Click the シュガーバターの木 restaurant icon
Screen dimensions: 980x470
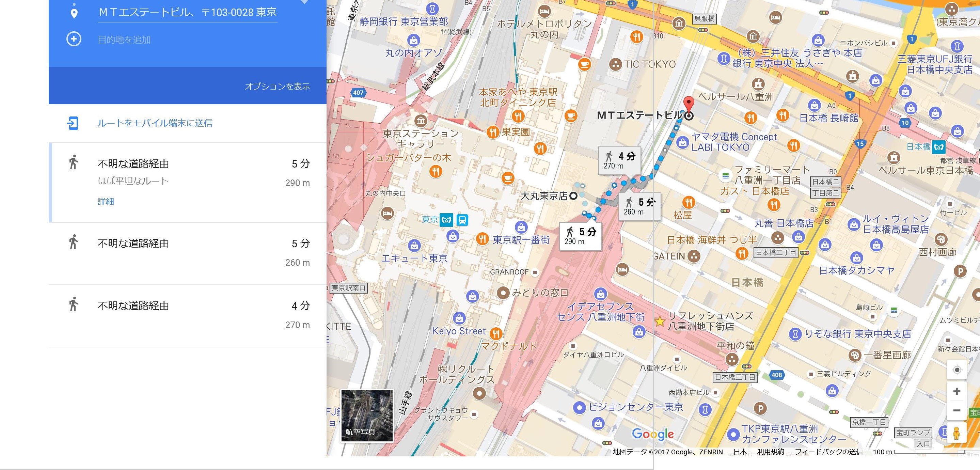tap(436, 172)
